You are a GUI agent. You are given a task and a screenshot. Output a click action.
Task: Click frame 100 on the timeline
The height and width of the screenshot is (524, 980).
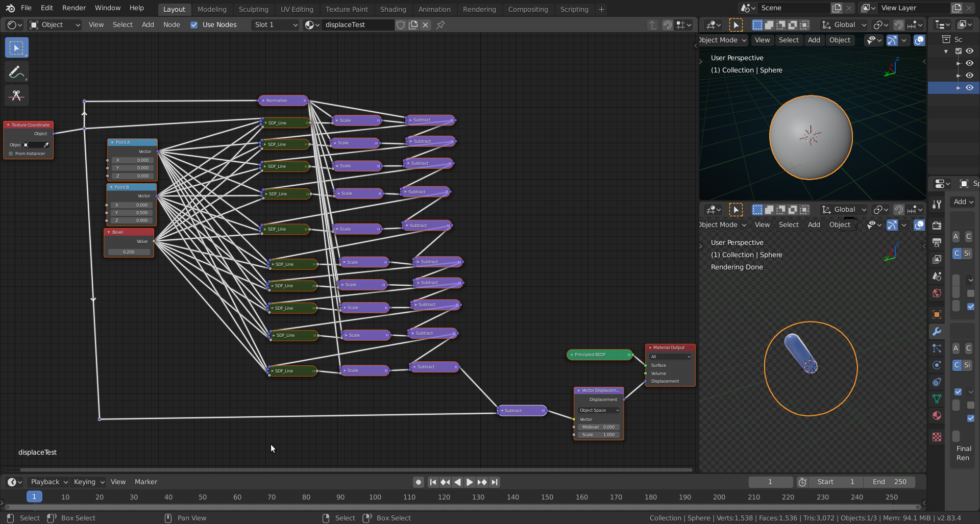click(375, 497)
